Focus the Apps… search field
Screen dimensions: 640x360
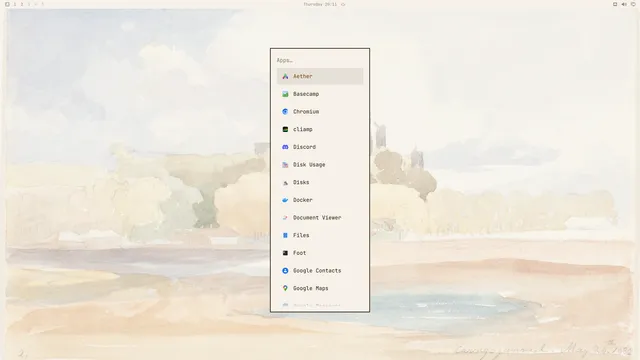coord(320,60)
